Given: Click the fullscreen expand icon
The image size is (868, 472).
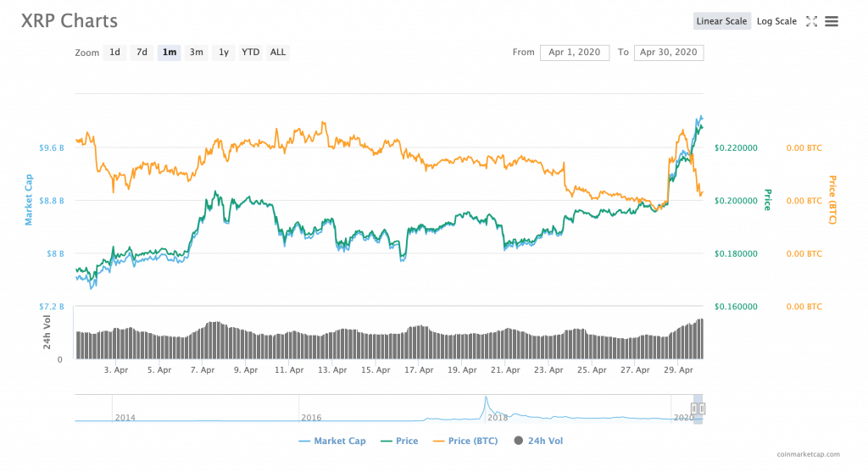Looking at the screenshot, I should click(811, 21).
